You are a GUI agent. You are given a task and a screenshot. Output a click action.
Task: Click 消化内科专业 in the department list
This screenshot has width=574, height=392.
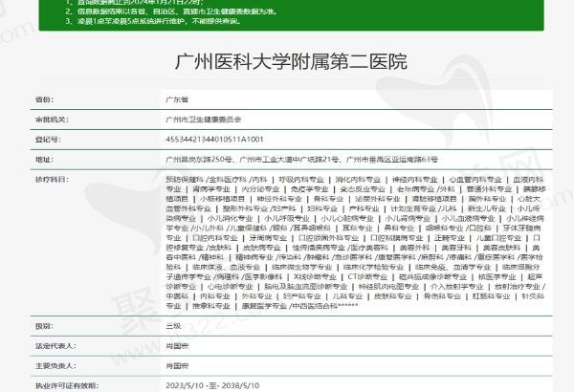tap(358, 180)
